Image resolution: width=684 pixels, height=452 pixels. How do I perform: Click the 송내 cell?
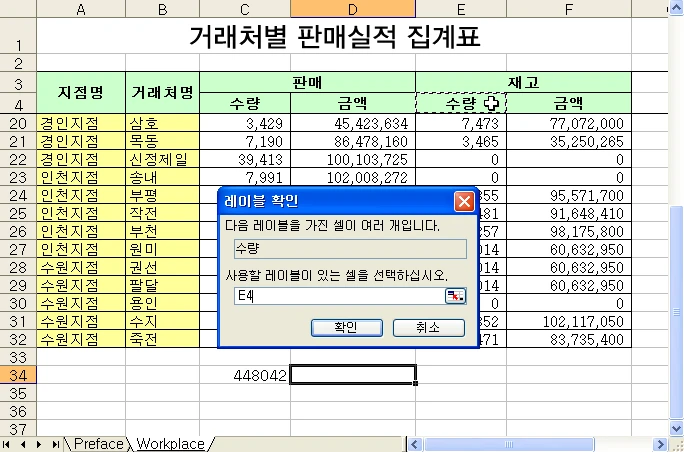click(163, 177)
